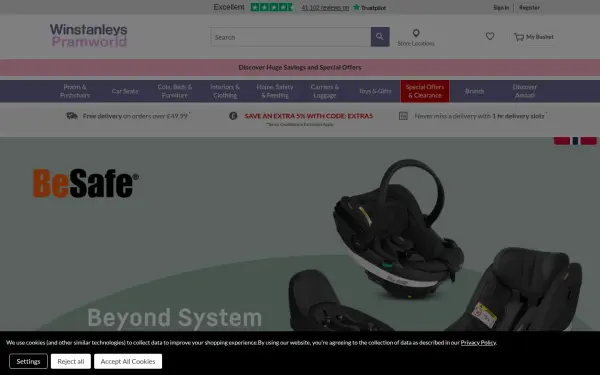600x375 pixels.
Task: Open cookie Settings button
Action: [x=28, y=361]
